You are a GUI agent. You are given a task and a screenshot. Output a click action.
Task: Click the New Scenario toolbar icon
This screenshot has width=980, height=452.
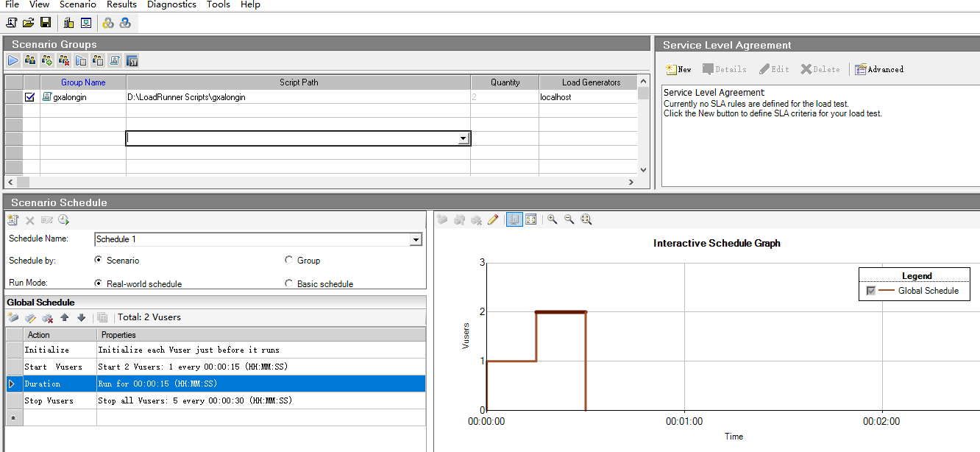click(x=12, y=23)
